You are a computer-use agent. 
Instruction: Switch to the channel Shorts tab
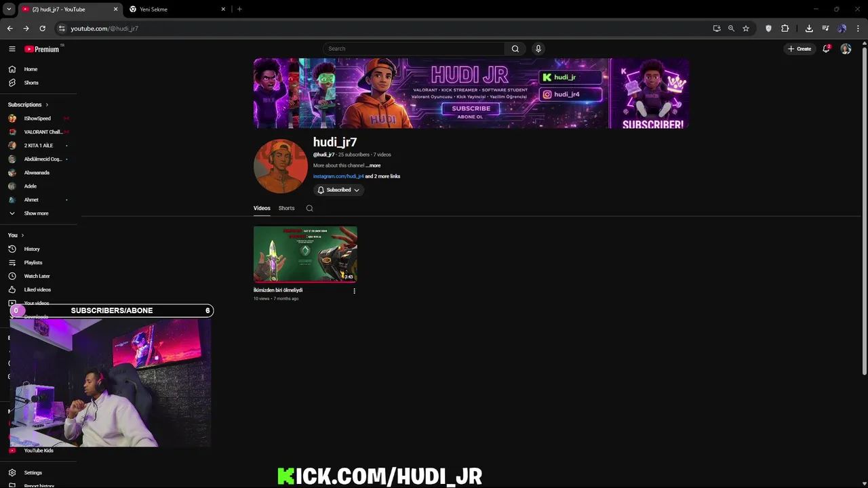286,208
